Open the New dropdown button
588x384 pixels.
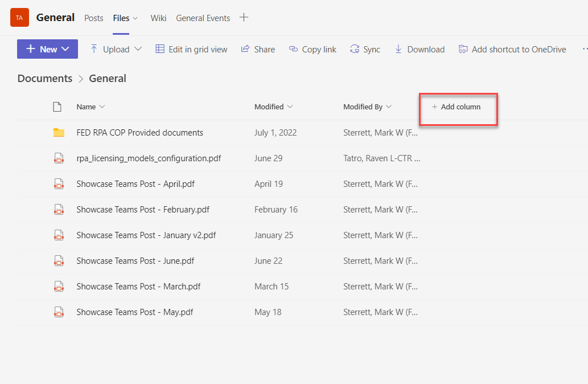tap(47, 49)
